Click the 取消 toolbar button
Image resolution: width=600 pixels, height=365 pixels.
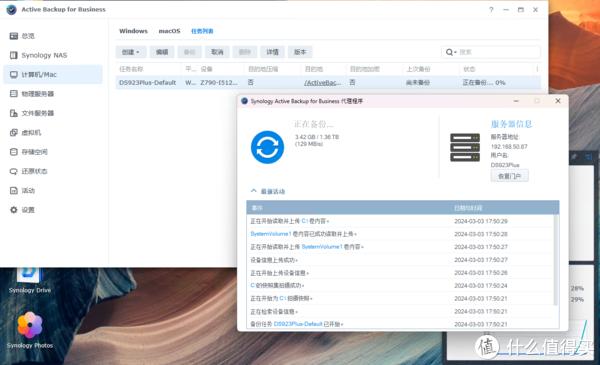[x=217, y=52]
